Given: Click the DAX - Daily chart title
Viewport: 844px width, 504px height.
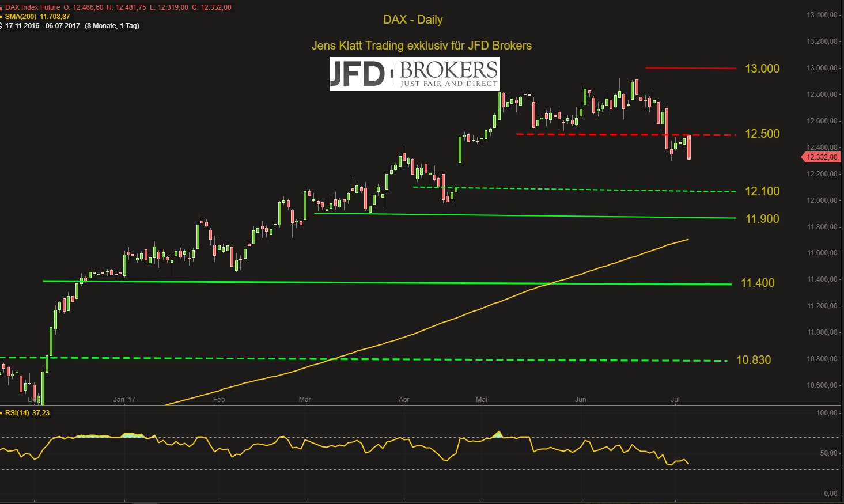Looking at the screenshot, I should 413,20.
